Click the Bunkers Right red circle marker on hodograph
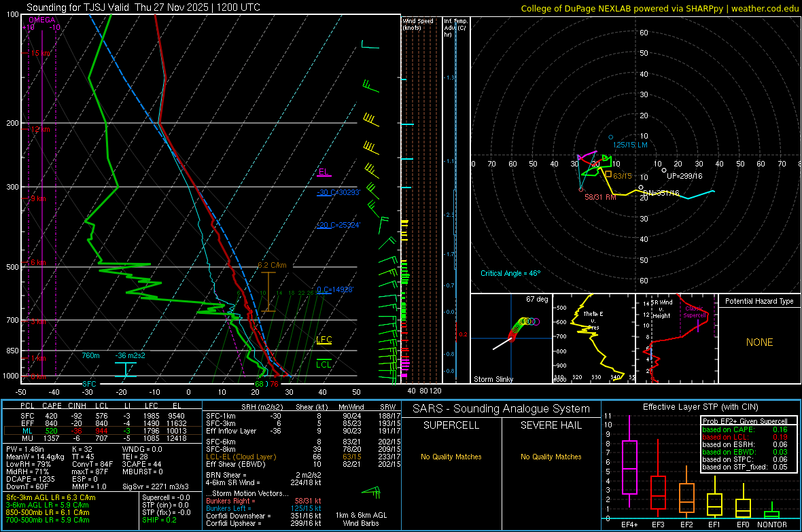Image resolution: width=802 pixels, height=532 pixels. point(580,190)
